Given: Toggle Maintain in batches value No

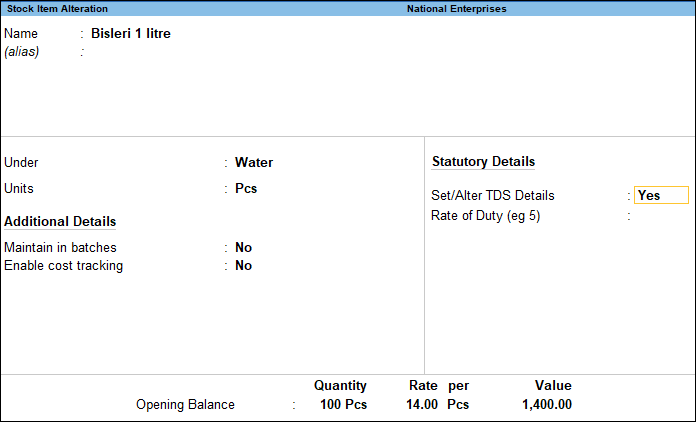Looking at the screenshot, I should click(243, 247).
